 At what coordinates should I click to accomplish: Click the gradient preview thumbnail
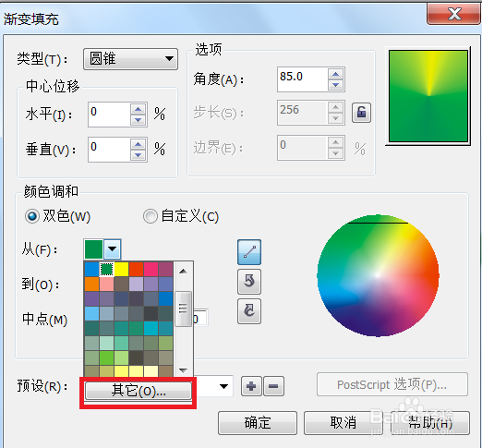428,96
